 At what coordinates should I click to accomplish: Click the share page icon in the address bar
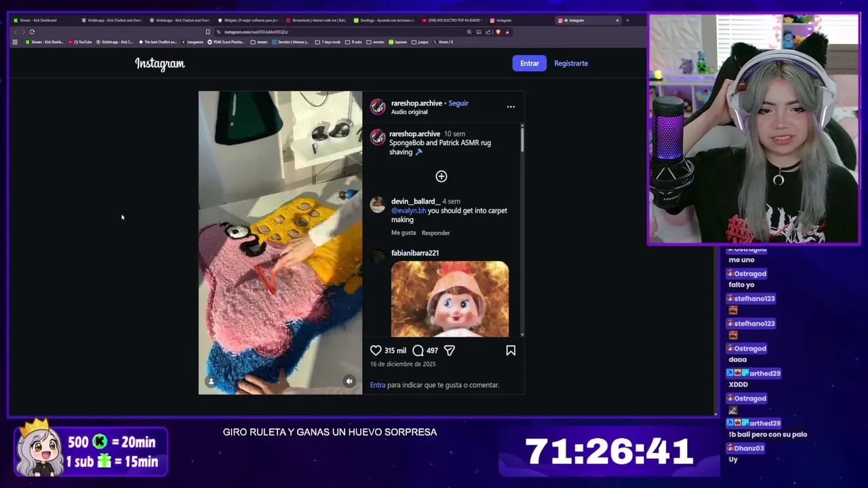click(488, 32)
